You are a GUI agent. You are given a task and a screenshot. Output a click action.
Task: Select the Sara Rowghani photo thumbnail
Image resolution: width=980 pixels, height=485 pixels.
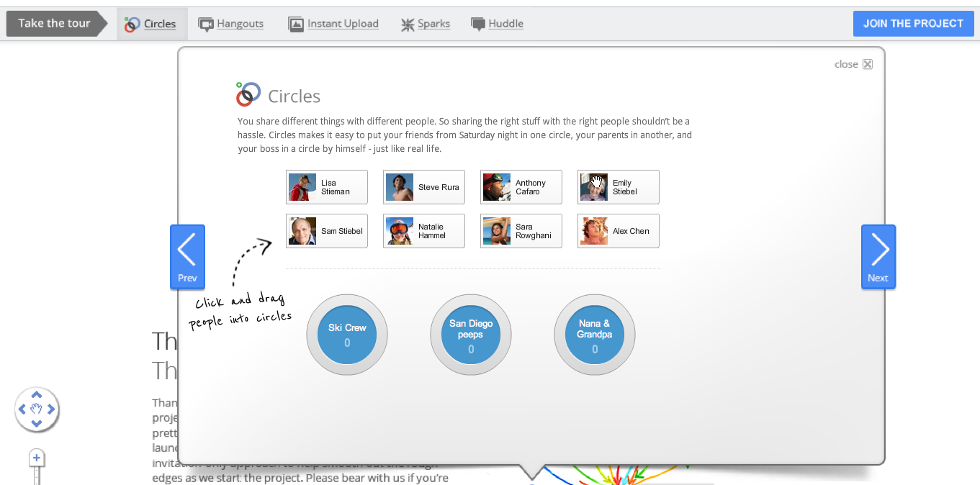point(497,231)
